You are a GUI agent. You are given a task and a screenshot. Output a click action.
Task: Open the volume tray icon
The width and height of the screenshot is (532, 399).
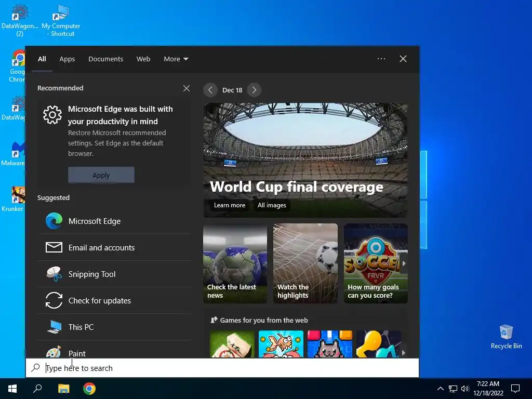(465, 389)
